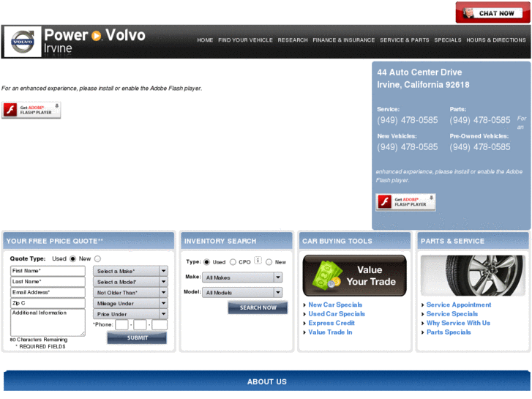532x399 pixels.
Task: Click the 44 Auto Center Drive address
Action: (419, 72)
